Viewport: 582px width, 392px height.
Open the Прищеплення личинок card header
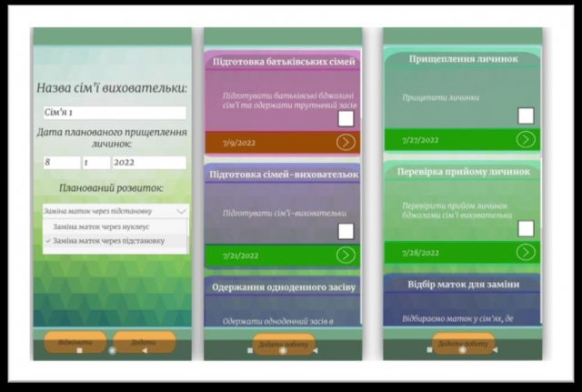463,59
